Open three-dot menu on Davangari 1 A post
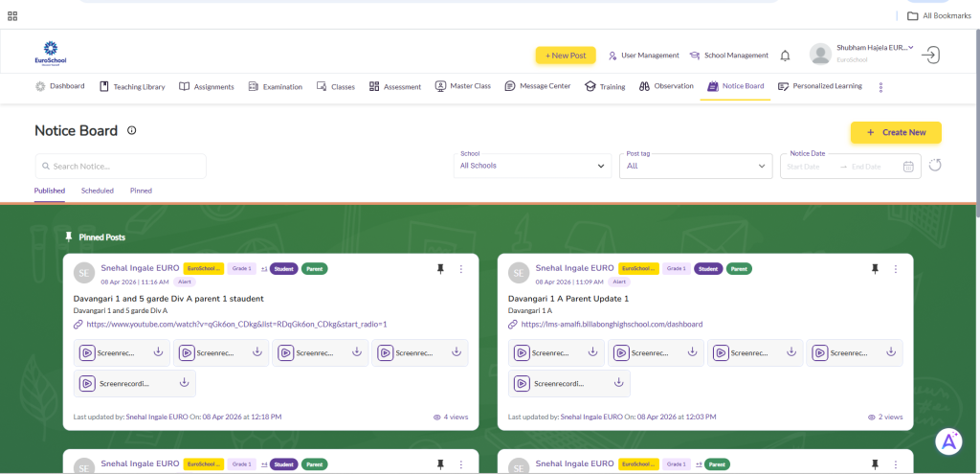The image size is (980, 474). (896, 269)
